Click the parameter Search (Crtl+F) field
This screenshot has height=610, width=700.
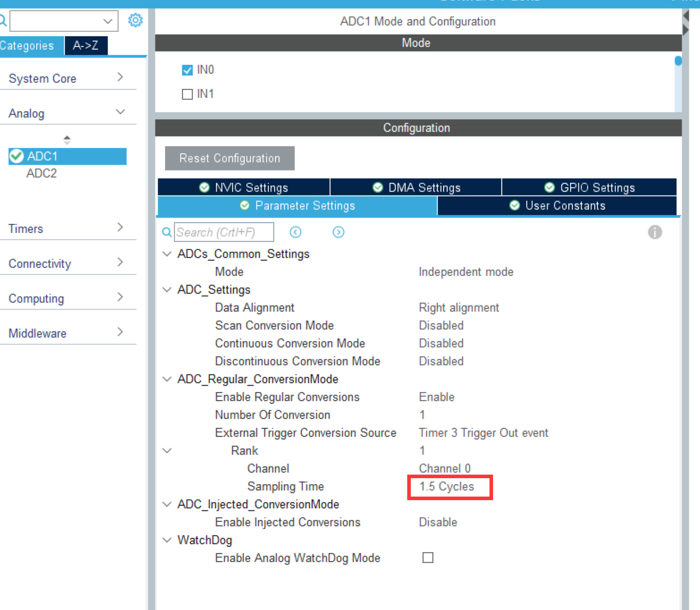click(x=224, y=232)
